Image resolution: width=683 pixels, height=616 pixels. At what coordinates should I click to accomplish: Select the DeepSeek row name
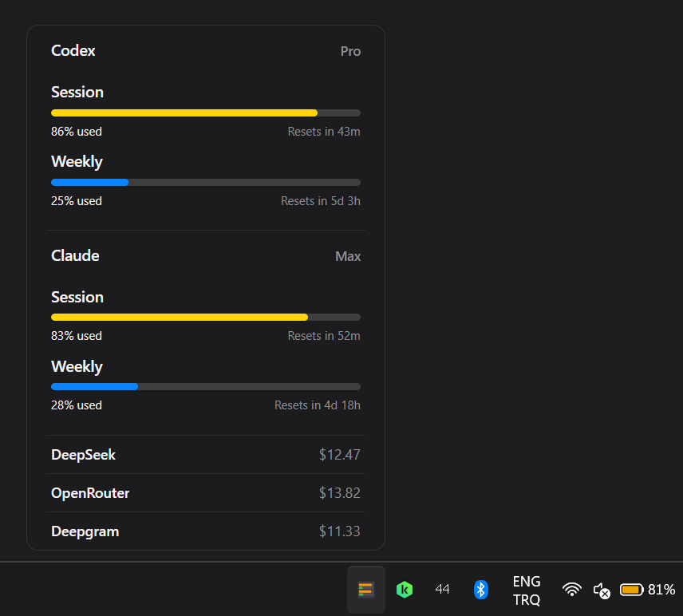coord(83,455)
